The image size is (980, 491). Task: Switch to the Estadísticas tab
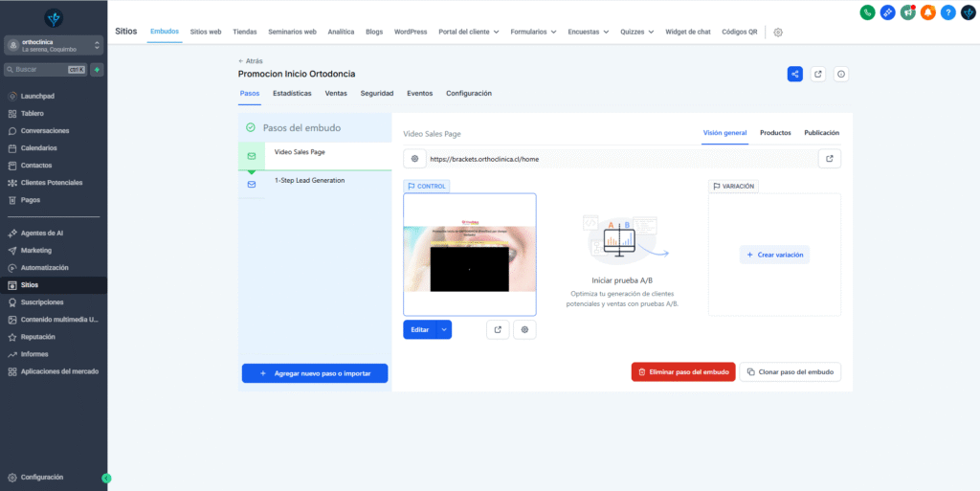coord(292,94)
